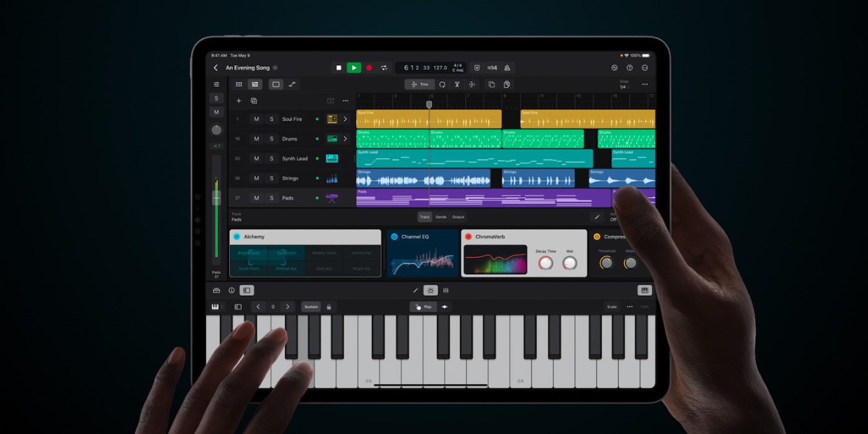Enable Sustain on the onscreen keyboard
The width and height of the screenshot is (868, 434).
[x=311, y=306]
